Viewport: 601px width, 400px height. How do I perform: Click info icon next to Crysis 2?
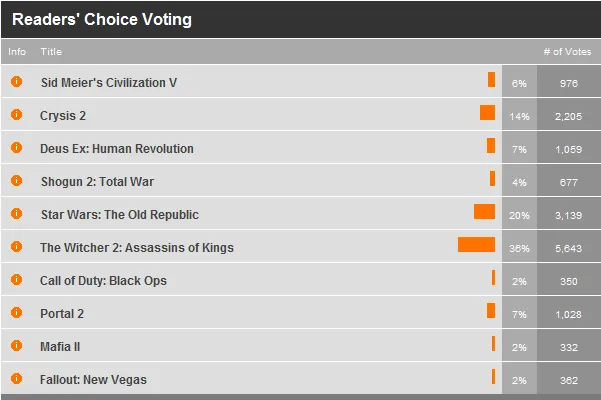16,115
